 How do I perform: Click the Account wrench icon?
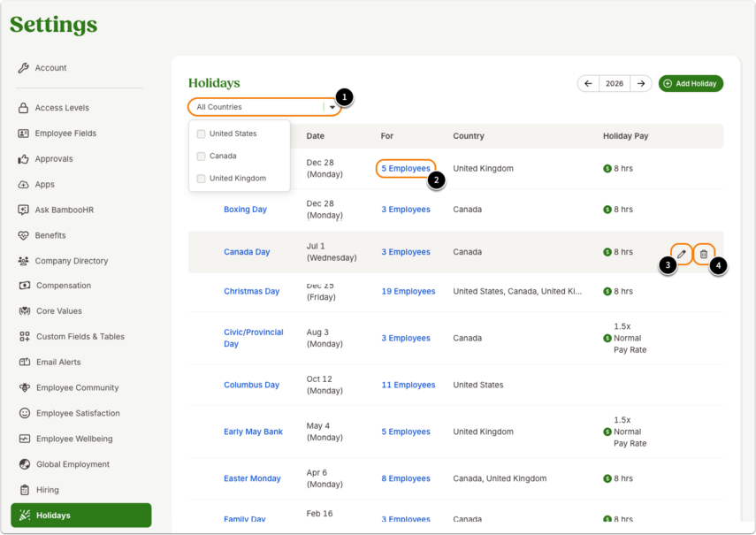[23, 68]
